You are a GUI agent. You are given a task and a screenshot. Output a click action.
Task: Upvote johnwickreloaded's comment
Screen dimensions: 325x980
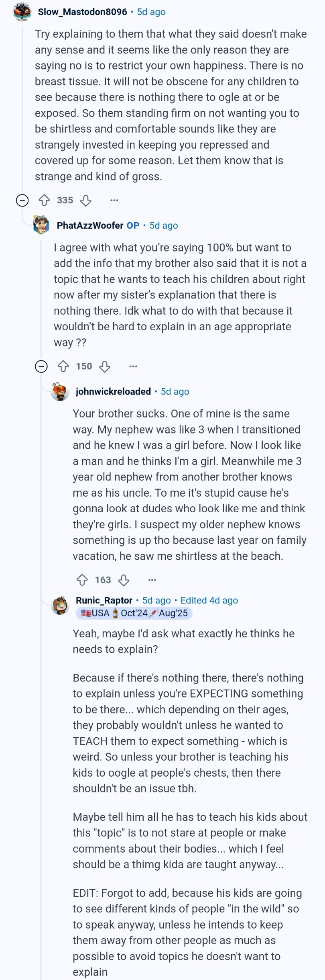tap(82, 580)
